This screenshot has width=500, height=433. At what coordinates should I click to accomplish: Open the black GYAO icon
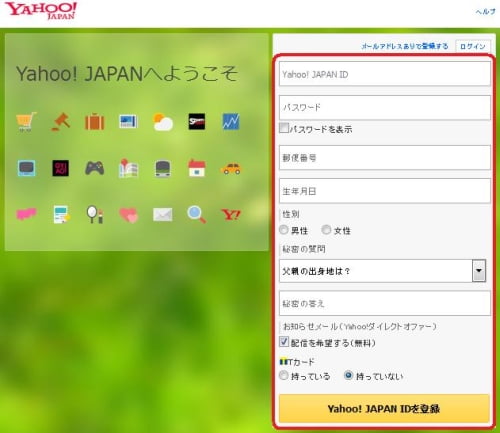61,168
